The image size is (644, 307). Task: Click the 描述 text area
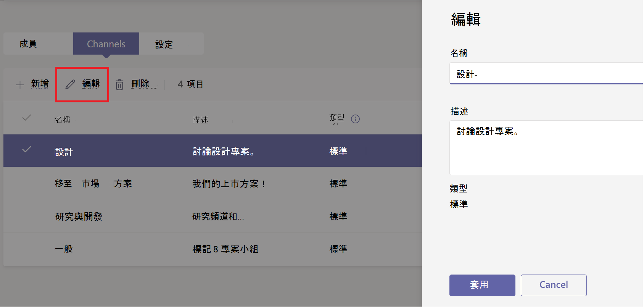[x=546, y=148]
